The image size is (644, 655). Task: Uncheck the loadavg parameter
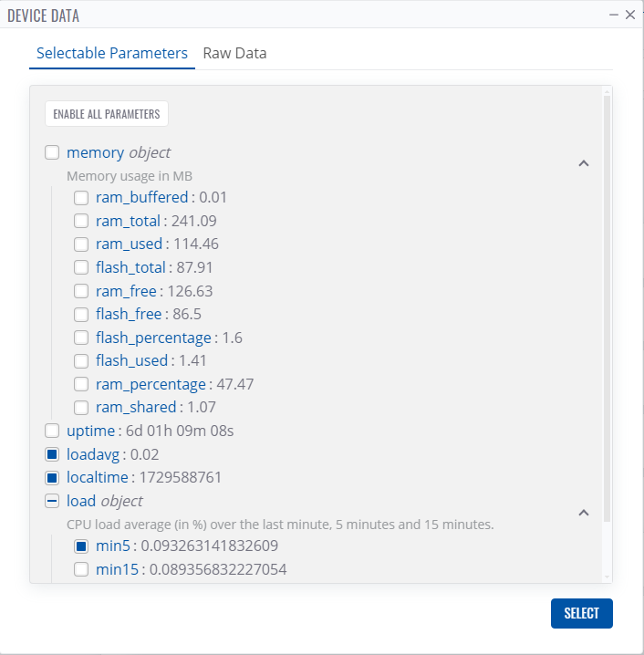click(53, 454)
